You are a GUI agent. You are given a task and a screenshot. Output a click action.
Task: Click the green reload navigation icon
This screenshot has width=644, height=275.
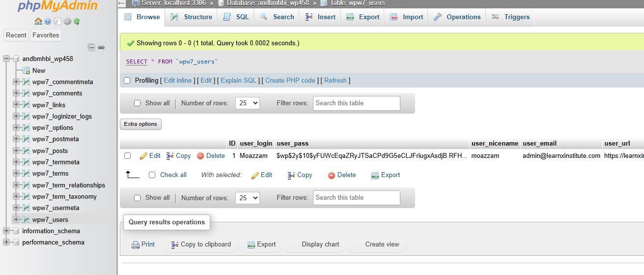click(77, 21)
